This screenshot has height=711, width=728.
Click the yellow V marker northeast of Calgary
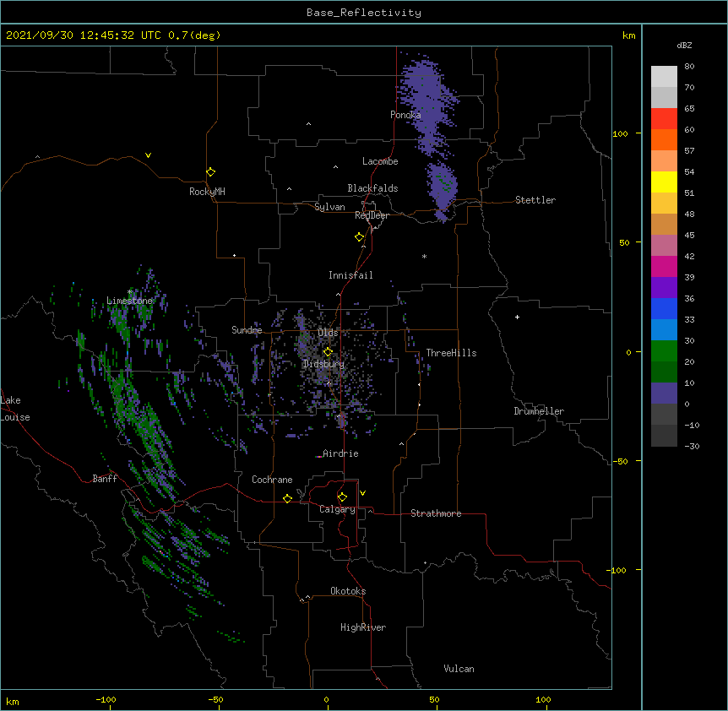[x=362, y=493]
